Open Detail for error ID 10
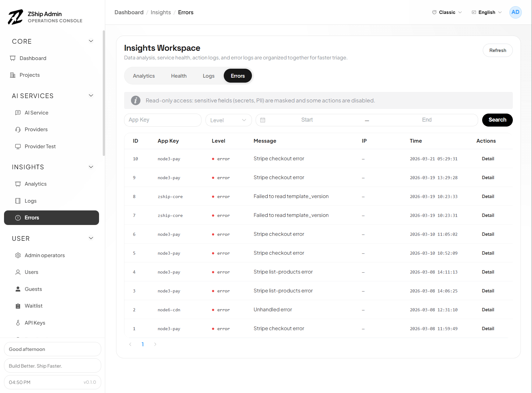This screenshot has width=532, height=393. 488,159
